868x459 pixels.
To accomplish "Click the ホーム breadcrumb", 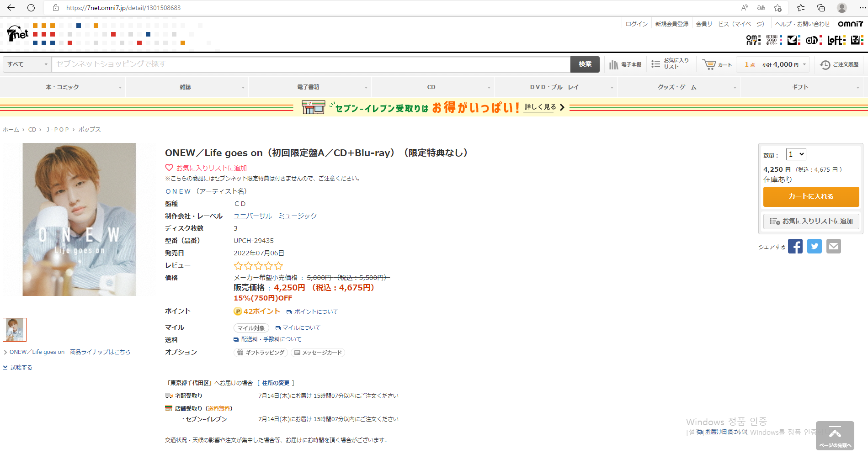I will click(11, 129).
